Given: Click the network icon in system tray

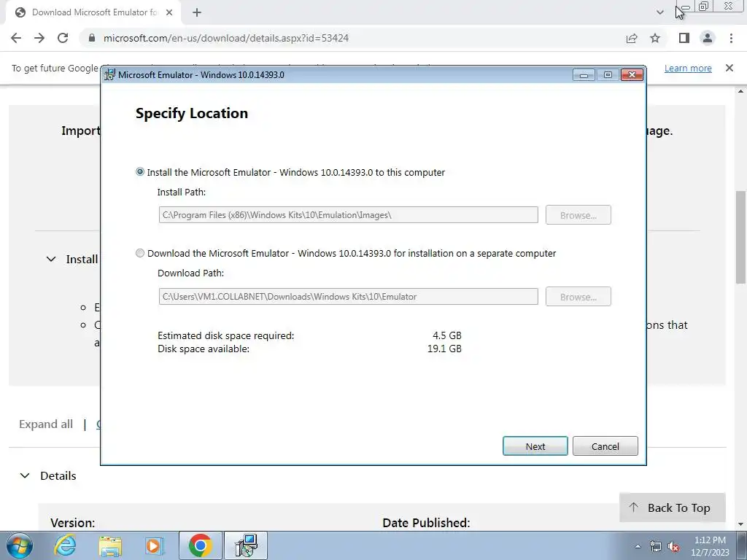Looking at the screenshot, I should point(656,546).
